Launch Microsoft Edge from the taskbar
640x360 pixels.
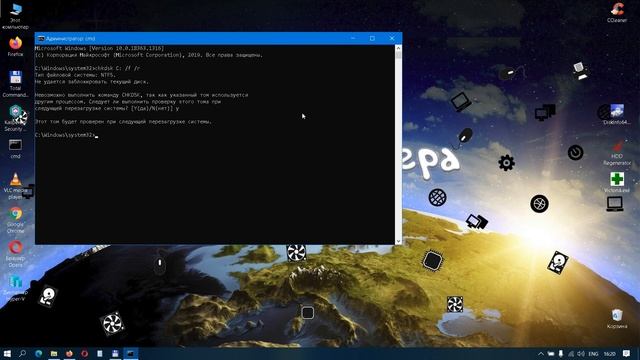[x=38, y=353]
